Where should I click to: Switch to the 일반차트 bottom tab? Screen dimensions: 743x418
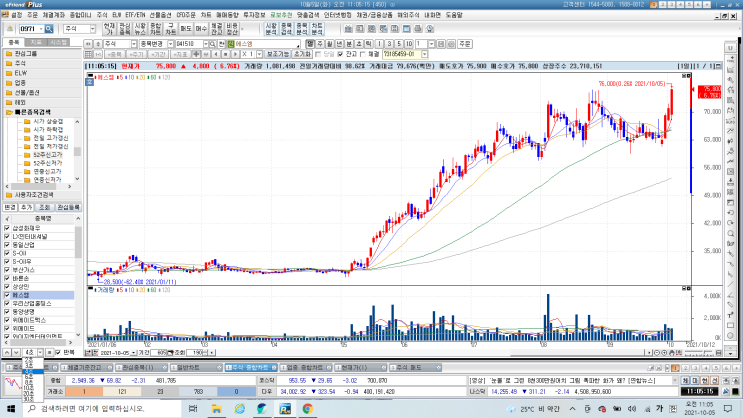click(x=195, y=368)
